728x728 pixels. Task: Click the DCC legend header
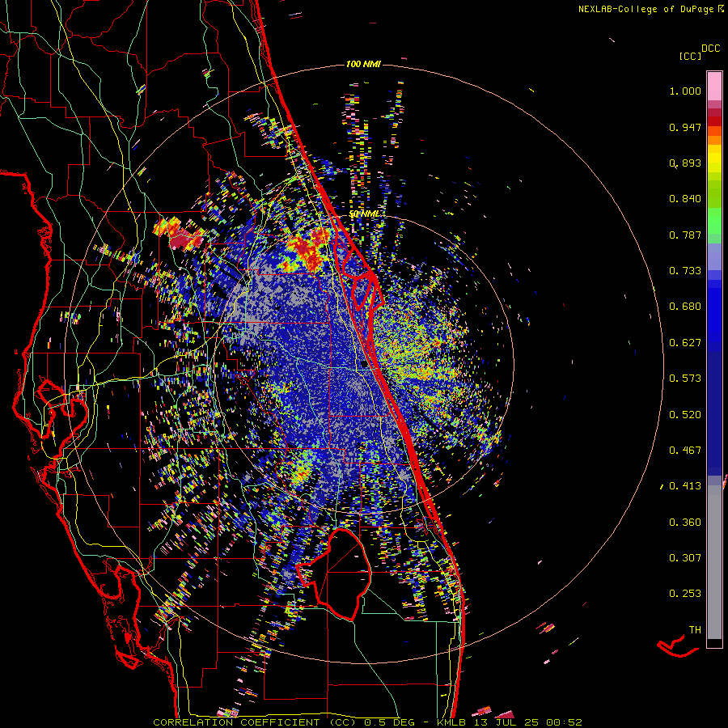click(710, 49)
